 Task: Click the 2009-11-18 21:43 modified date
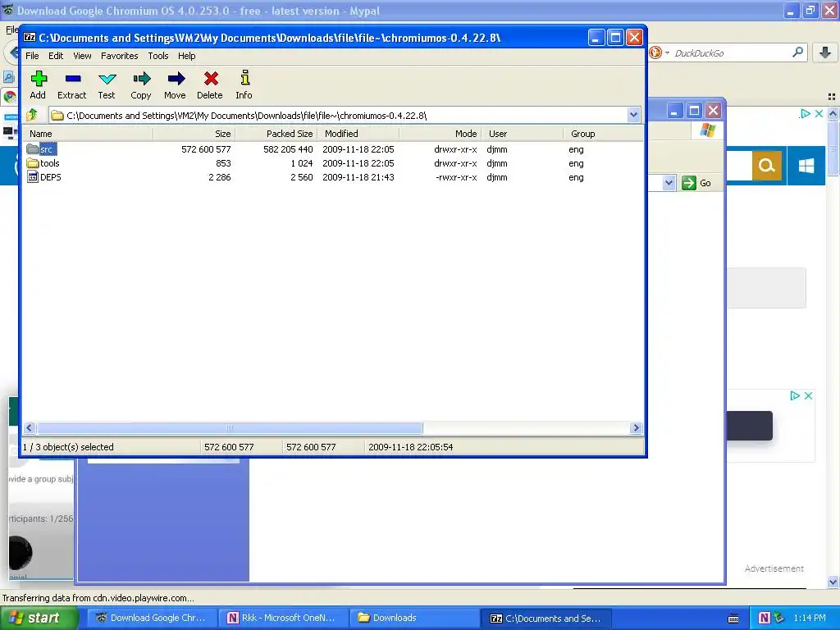[x=358, y=177]
